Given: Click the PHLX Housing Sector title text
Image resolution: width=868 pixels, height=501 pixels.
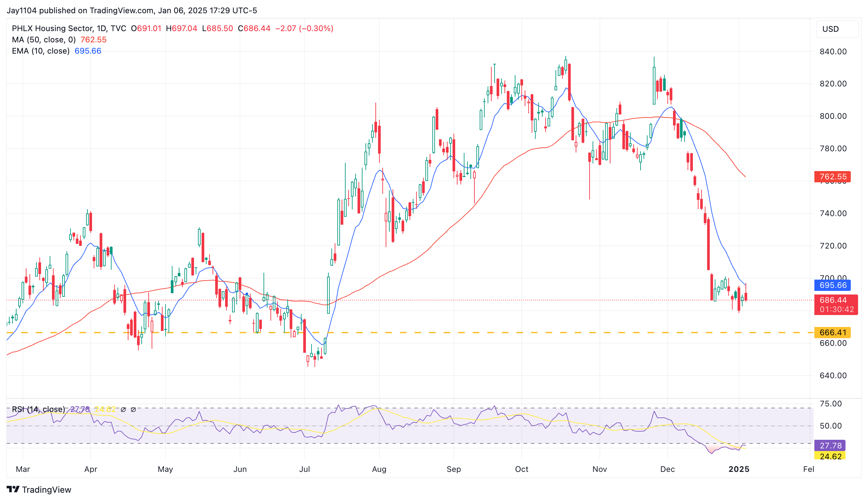Looking at the screenshot, I should coord(52,28).
